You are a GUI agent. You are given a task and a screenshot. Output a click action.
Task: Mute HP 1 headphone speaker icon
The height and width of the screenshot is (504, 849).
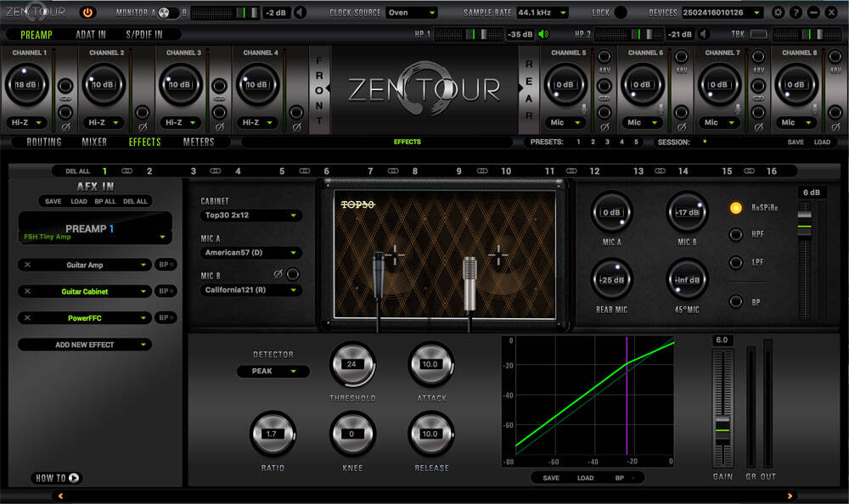coord(543,34)
